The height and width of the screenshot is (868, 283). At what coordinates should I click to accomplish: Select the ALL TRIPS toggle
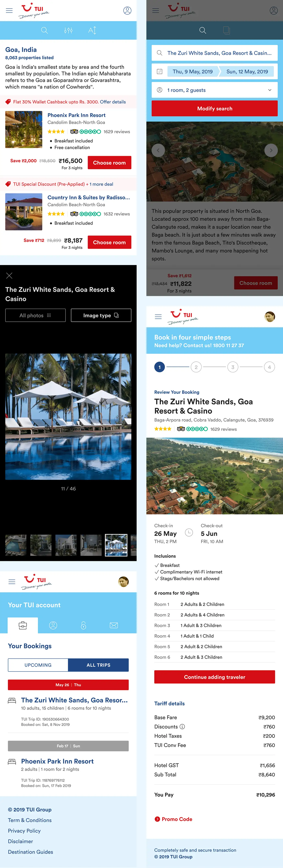98,665
